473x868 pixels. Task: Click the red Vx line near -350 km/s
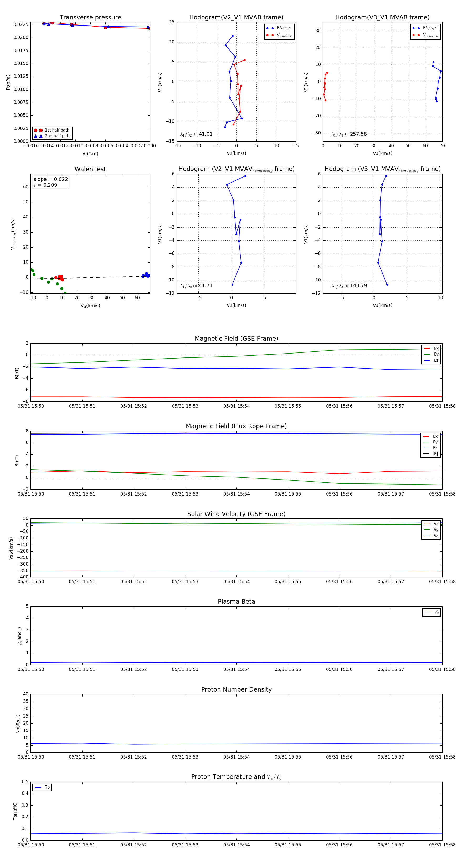236,571
